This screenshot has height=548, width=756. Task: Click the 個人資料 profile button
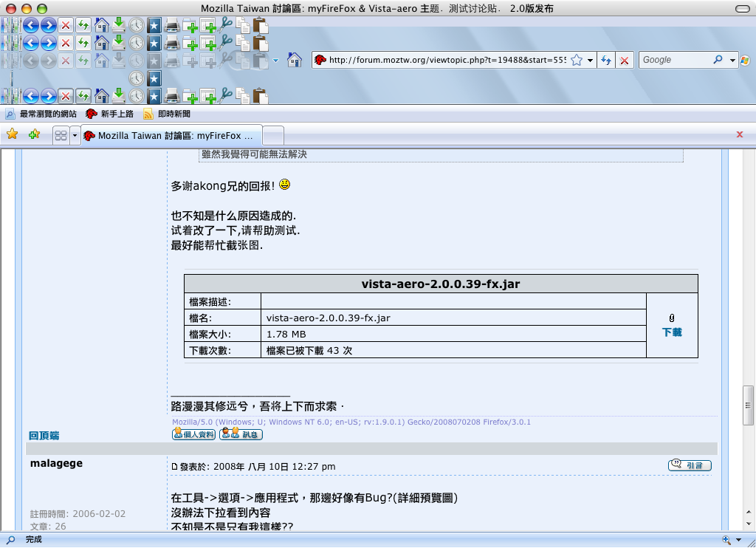[x=193, y=434]
